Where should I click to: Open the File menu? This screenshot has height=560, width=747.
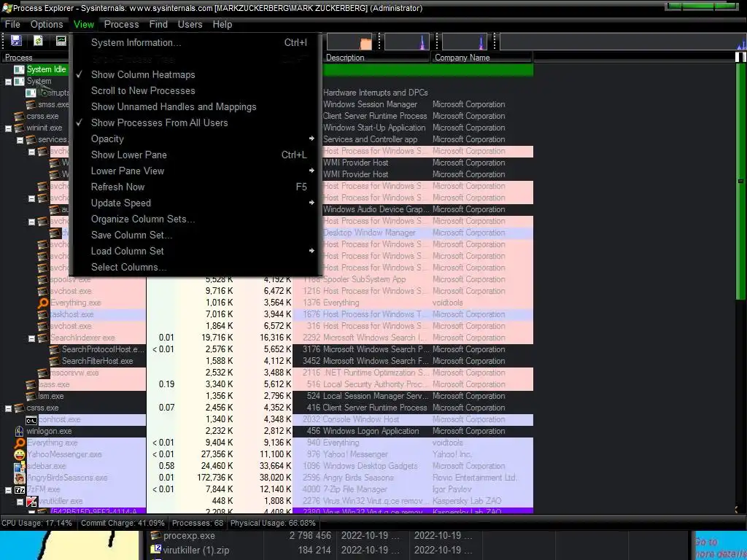pyautogui.click(x=12, y=24)
